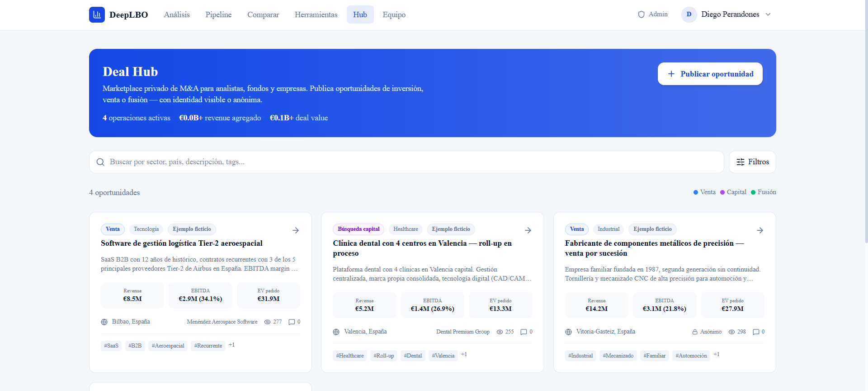Click the DeepLBO brand name
868x391 pixels.
129,15
